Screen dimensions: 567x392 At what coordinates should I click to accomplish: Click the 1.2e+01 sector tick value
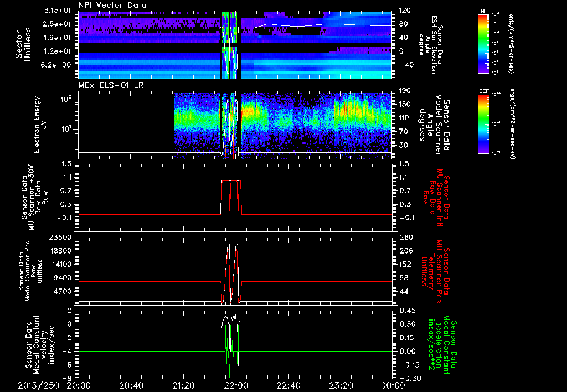click(58, 51)
